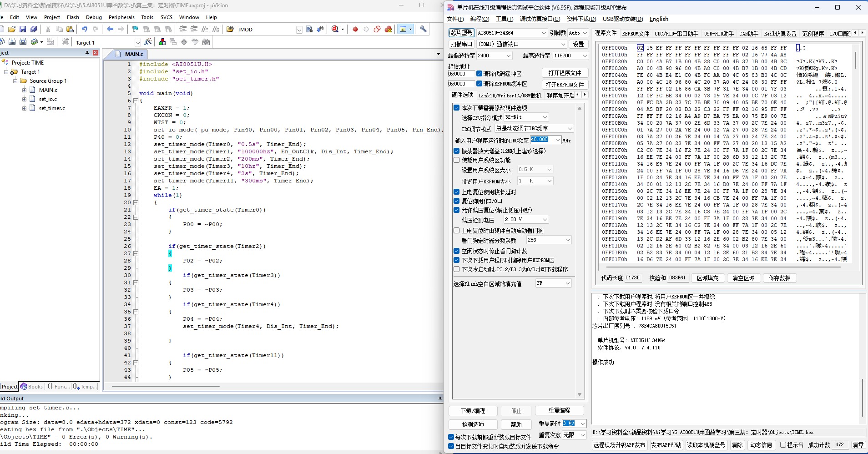The height and width of the screenshot is (454, 868).
Task: Click 保存数据 button
Action: coord(780,278)
